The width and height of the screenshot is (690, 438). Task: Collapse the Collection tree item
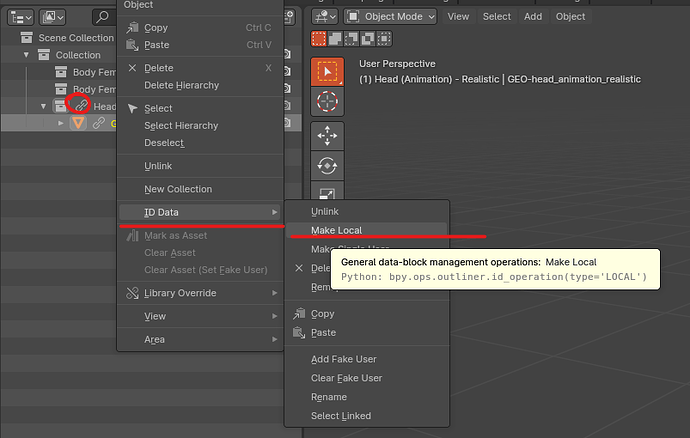pos(26,55)
